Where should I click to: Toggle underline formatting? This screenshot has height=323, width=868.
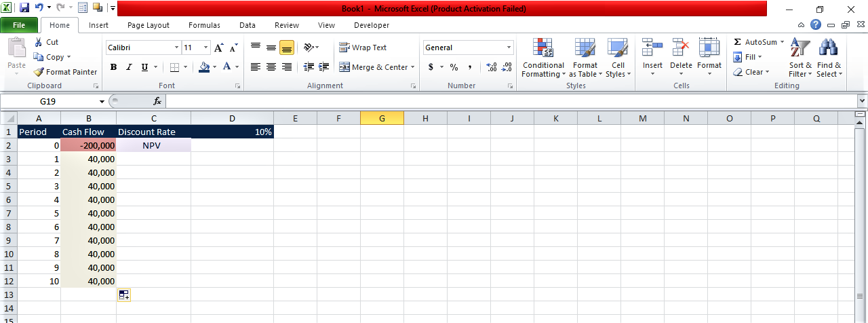(x=144, y=67)
